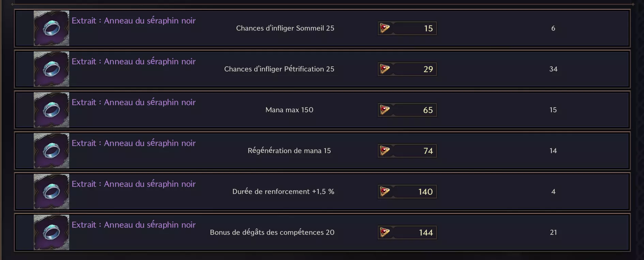Click ring icon for Pétrification 25 listing
This screenshot has width=644, height=260.
(51, 69)
